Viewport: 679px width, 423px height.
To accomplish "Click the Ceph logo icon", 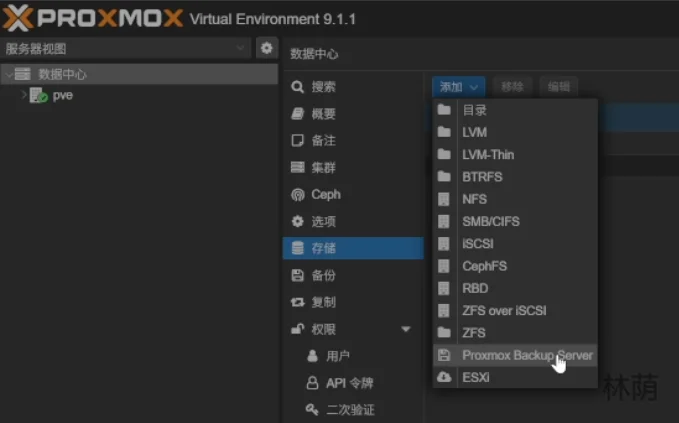I will pos(297,195).
